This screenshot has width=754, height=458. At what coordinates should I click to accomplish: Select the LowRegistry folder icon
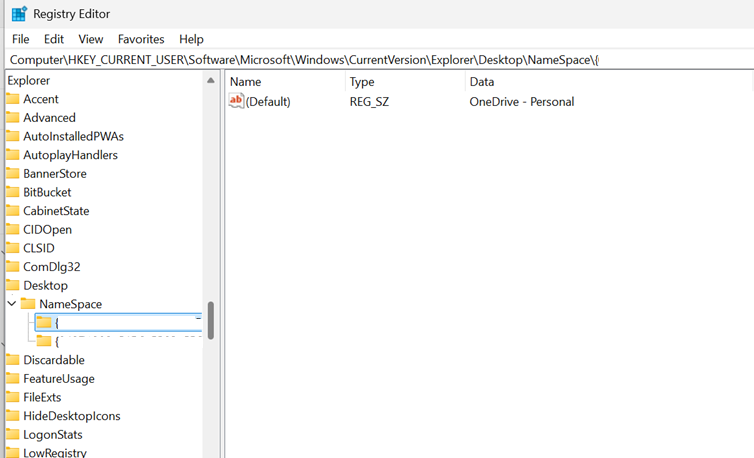click(13, 453)
